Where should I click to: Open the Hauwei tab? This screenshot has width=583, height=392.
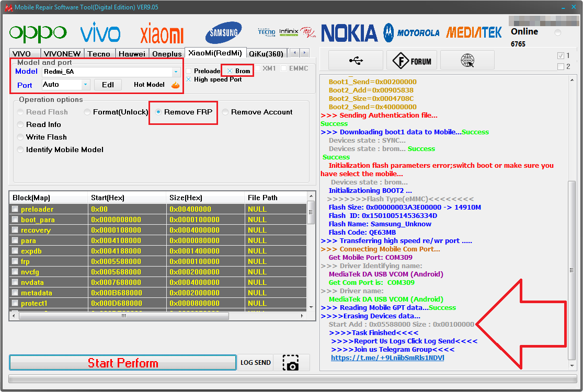point(132,54)
